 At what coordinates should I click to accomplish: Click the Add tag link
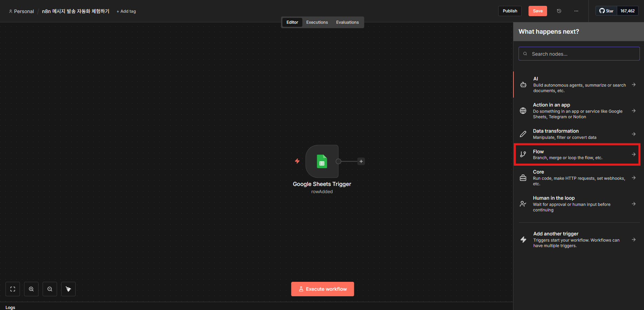[x=126, y=11]
